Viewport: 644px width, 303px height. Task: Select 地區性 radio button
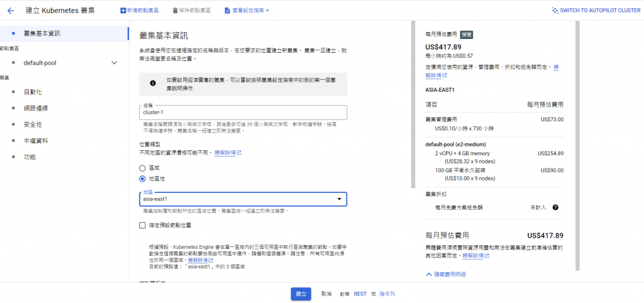tap(143, 179)
